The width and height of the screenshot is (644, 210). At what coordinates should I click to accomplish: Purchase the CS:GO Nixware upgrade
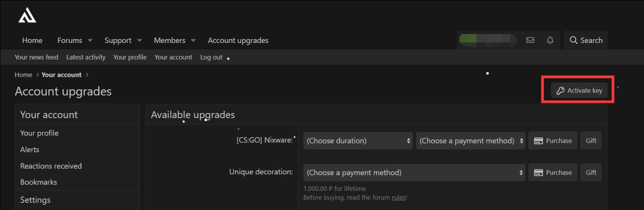pyautogui.click(x=553, y=141)
